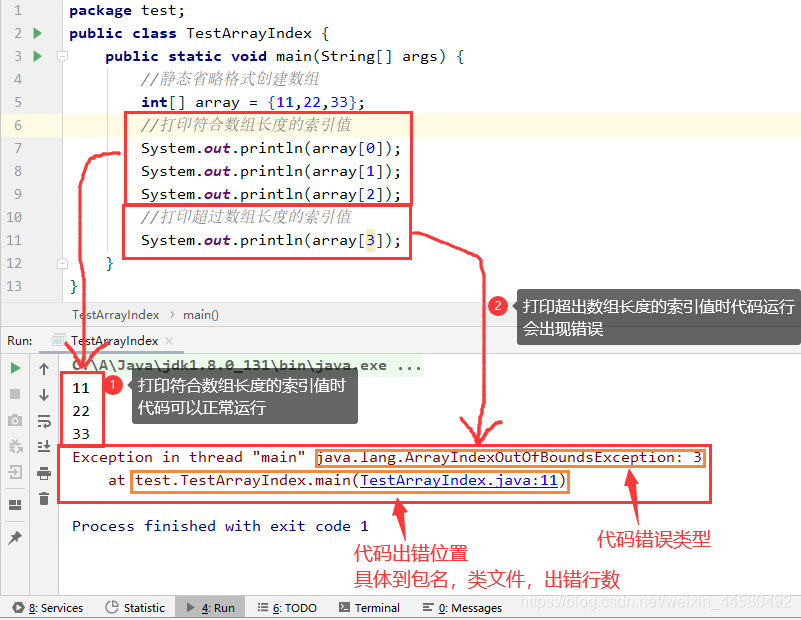
Task: Click 'System.out.println(array[3]);' on line 11
Action: click(271, 240)
